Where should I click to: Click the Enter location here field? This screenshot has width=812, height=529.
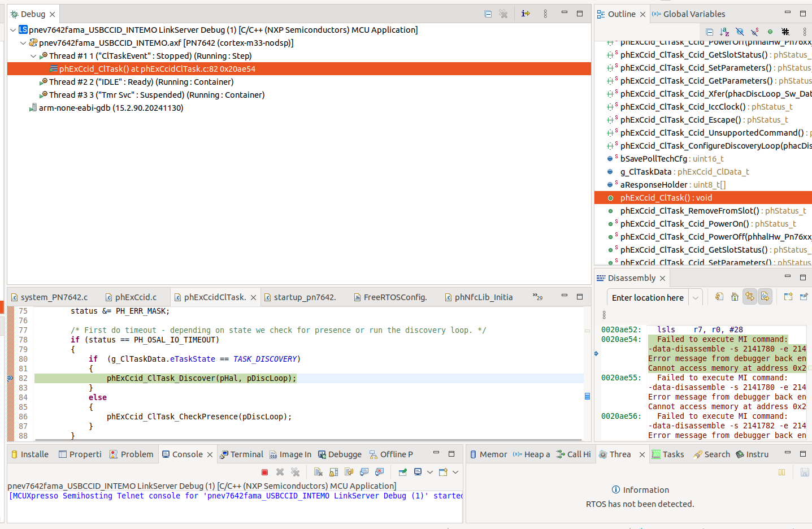click(x=648, y=298)
